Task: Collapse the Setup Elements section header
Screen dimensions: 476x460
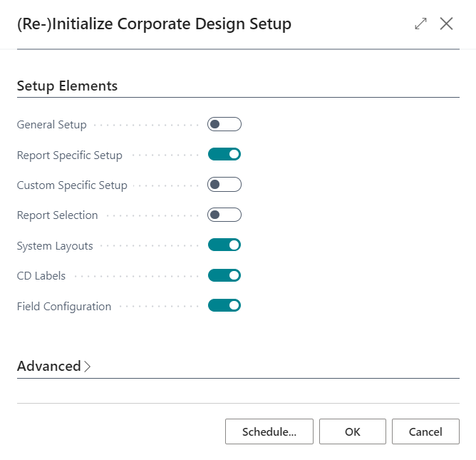Action: [67, 86]
